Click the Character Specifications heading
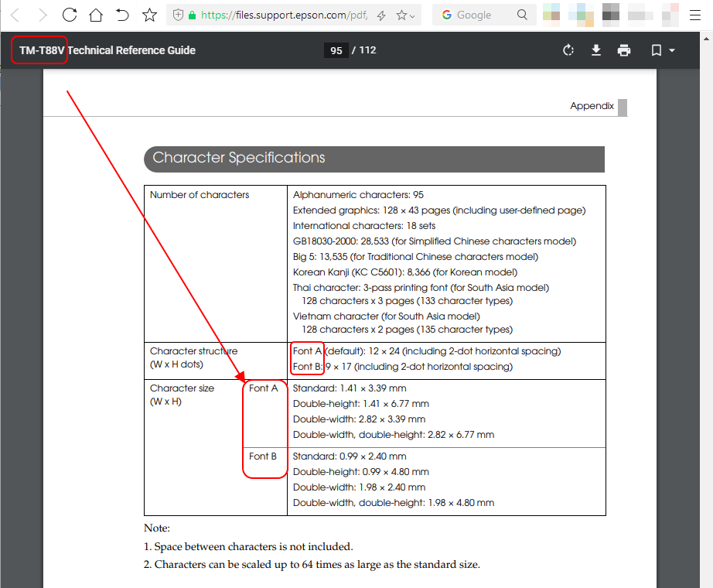 pos(239,158)
